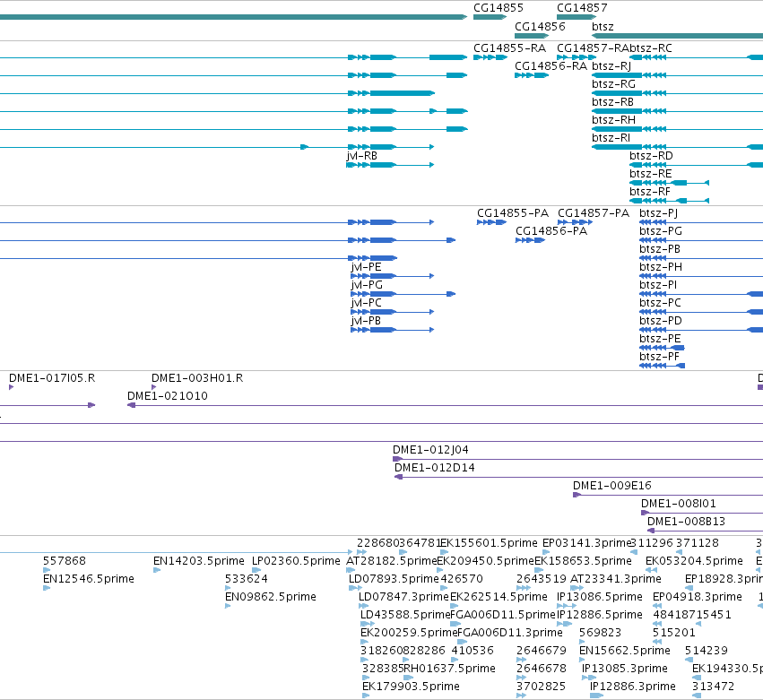Click the CG14857-PA protein label

click(594, 213)
